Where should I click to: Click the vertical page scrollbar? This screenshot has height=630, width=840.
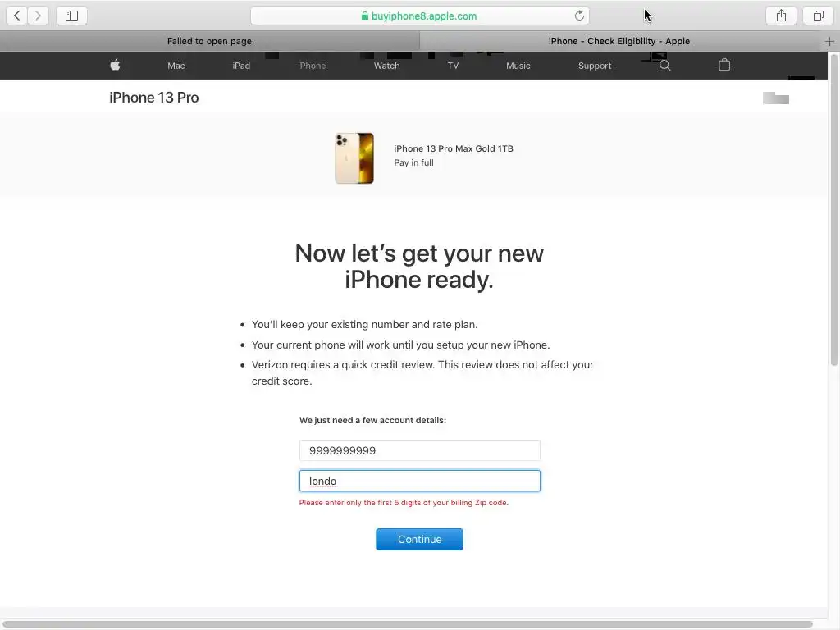833,211
